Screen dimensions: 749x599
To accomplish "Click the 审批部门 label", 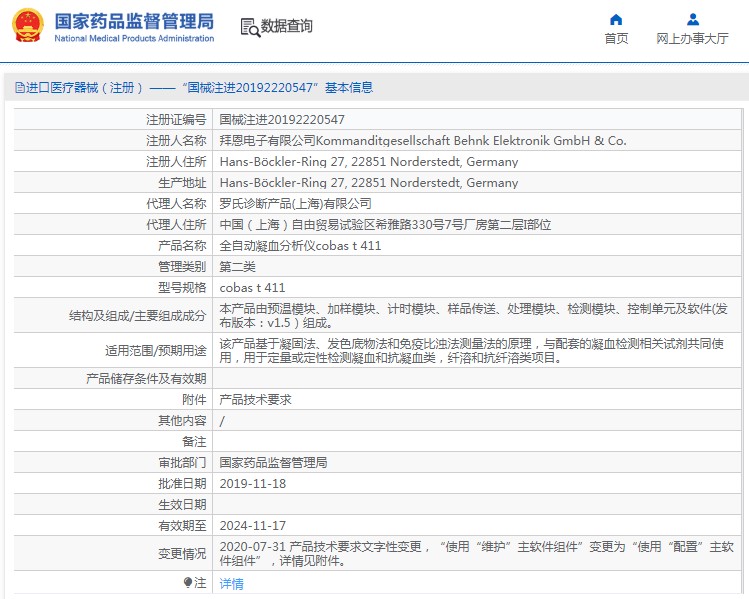I will [182, 462].
